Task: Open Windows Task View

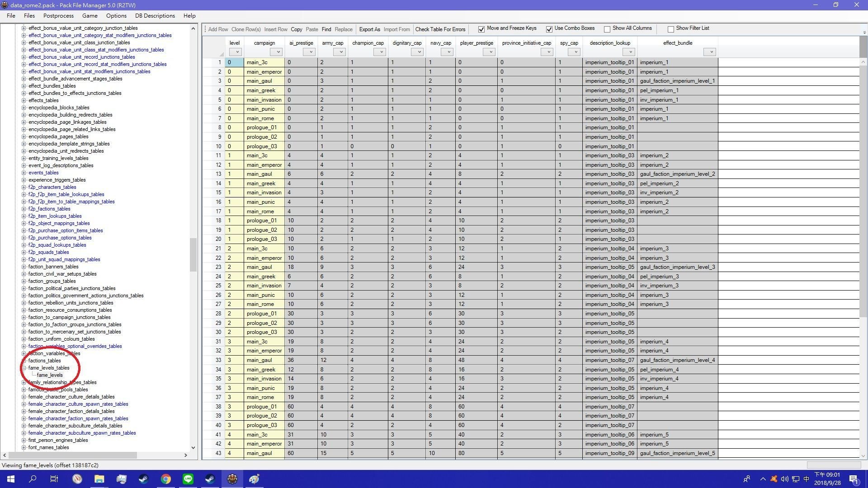Action: click(x=54, y=479)
